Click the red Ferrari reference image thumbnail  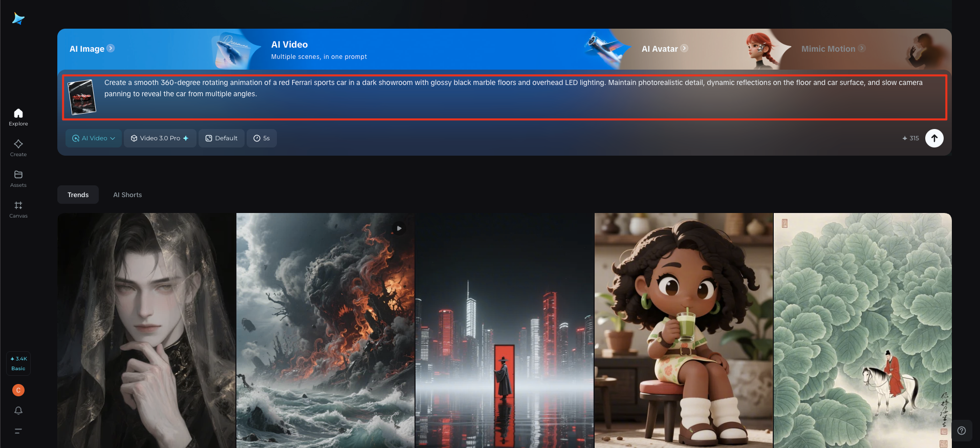point(82,97)
